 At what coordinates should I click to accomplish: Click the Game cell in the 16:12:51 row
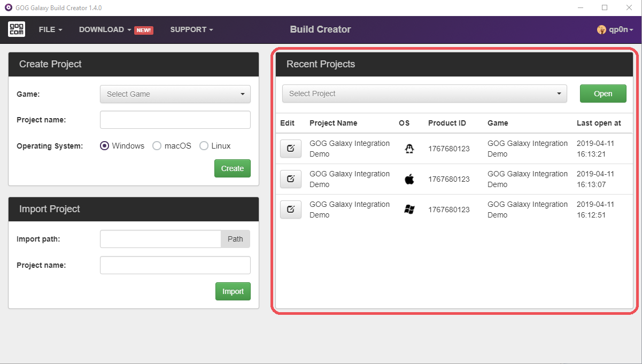tap(528, 210)
